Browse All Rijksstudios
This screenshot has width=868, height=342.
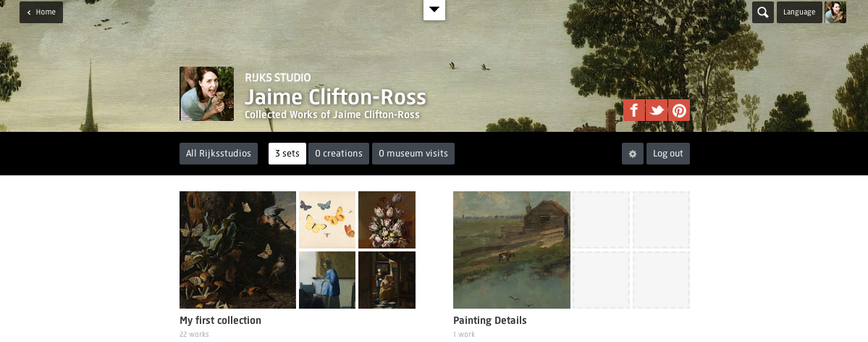[x=219, y=154]
